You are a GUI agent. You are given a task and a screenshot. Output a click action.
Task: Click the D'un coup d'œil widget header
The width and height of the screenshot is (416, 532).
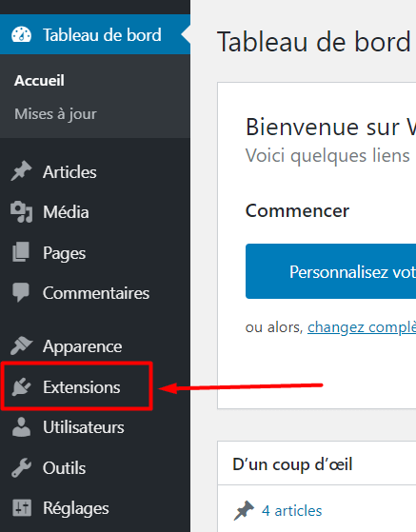coord(317,463)
